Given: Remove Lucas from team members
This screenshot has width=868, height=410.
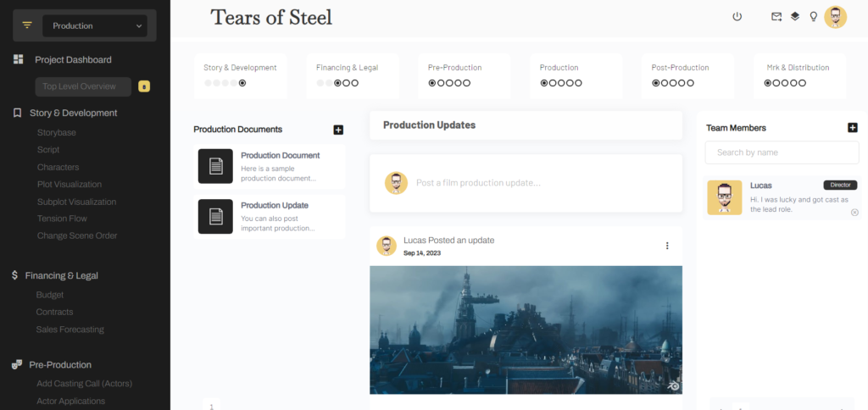Looking at the screenshot, I should 854,213.
